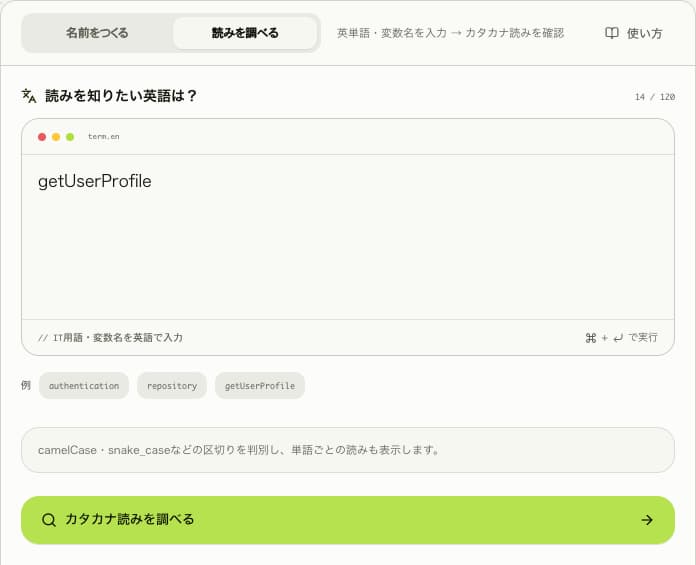The width and height of the screenshot is (696, 565).
Task: Click the command key icon hint
Action: pos(591,338)
